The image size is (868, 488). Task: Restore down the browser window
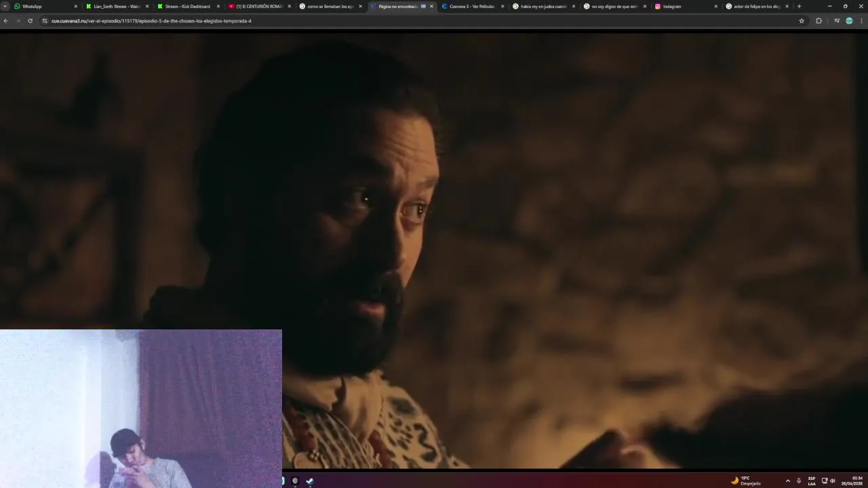pos(845,6)
